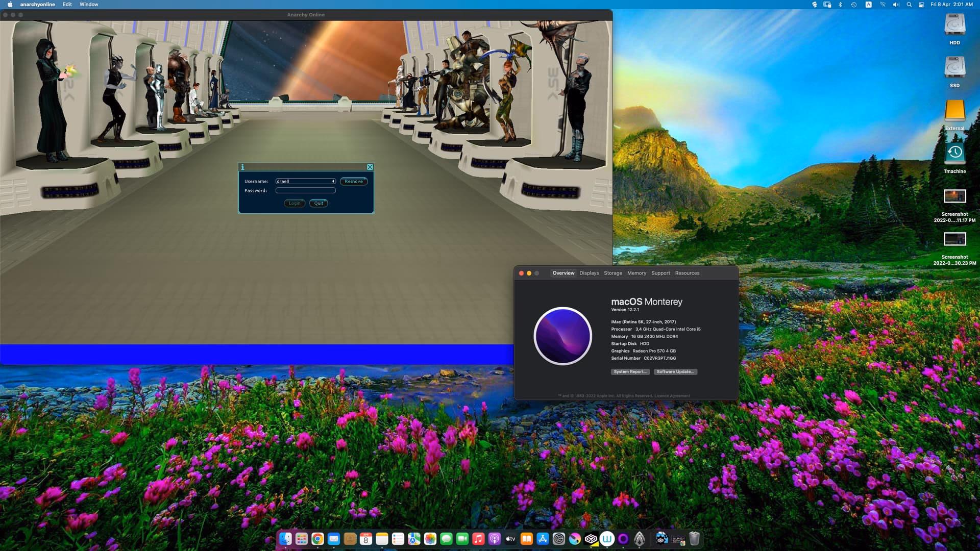Open the saved username dropdown arrow
Image resolution: width=980 pixels, height=551 pixels.
click(333, 181)
